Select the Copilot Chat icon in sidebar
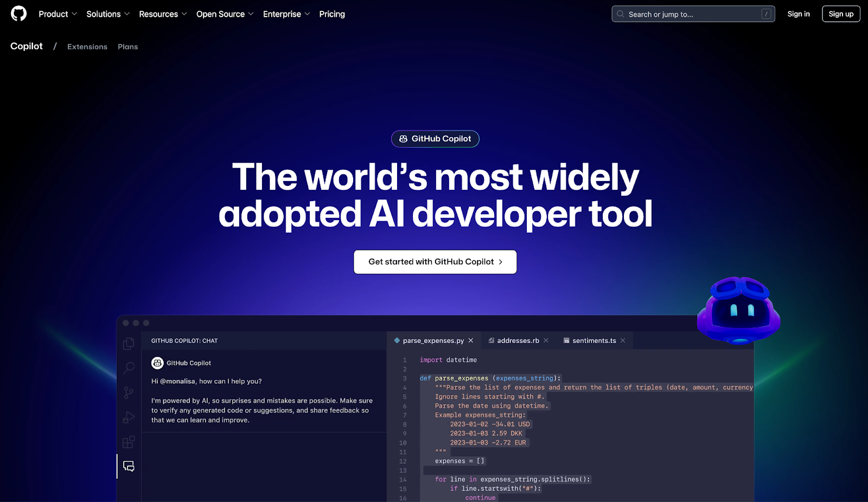Image resolution: width=868 pixels, height=502 pixels. 129,466
